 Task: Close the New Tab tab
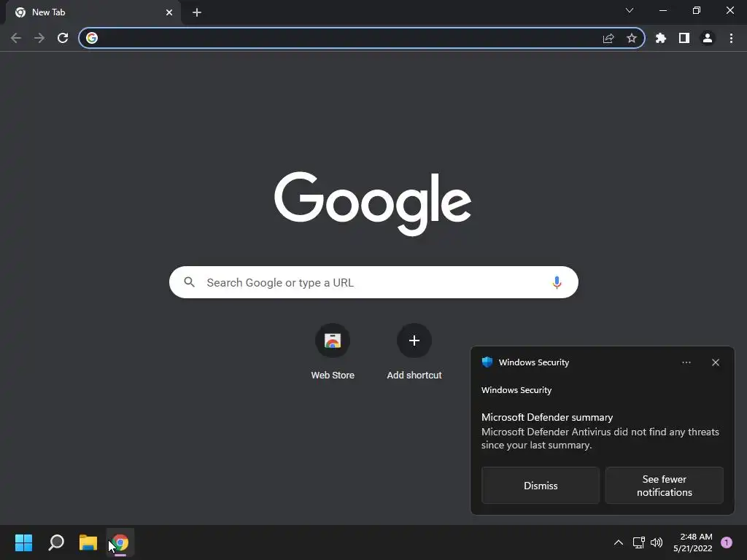(x=169, y=12)
